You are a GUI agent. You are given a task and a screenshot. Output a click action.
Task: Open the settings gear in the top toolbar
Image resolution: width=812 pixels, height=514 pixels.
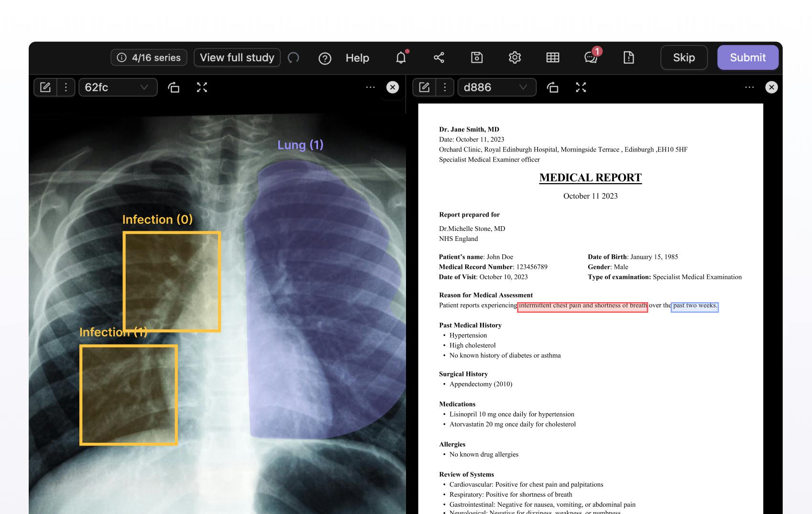[x=515, y=57]
